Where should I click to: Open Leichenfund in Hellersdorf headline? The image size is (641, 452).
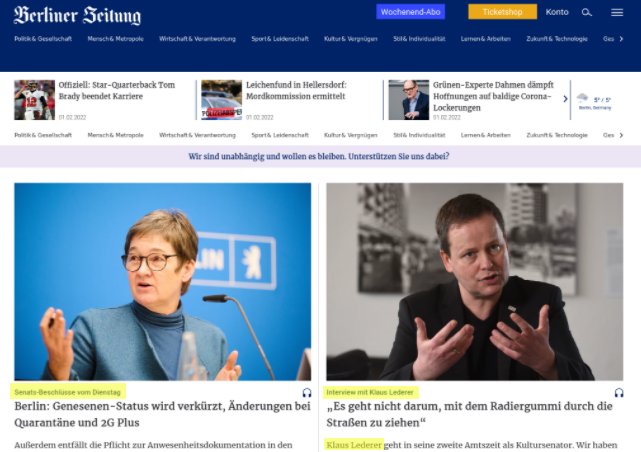pos(296,90)
